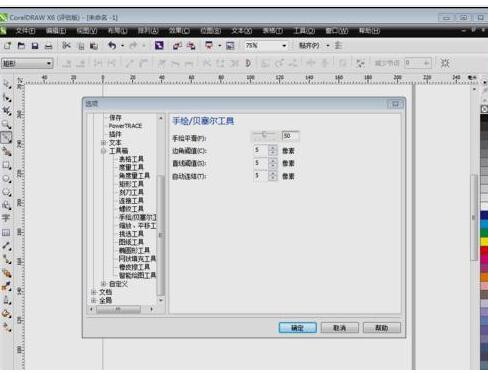Select the Interactive Fill tool
The width and height of the screenshot is (488, 373).
[x=7, y=327]
